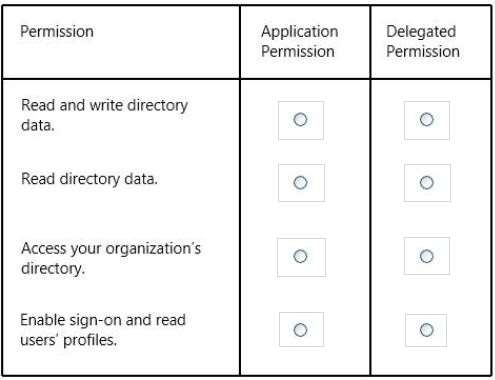
Task: Click the 'Delegated Permission' column header
Action: tap(423, 41)
